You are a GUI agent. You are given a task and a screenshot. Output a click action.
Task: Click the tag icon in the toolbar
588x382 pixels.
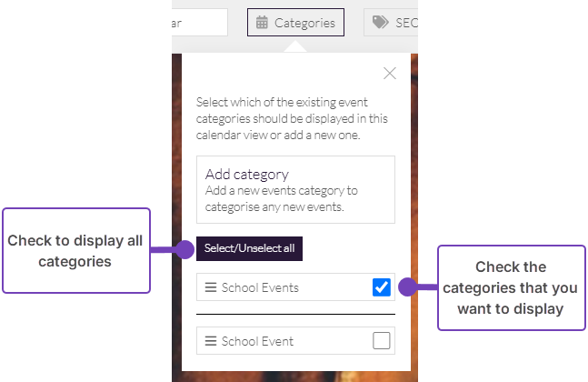380,23
